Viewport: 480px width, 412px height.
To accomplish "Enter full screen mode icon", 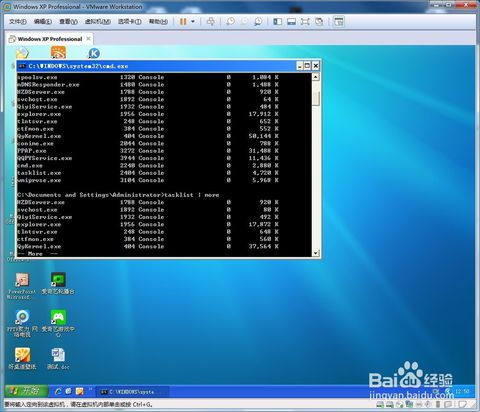I will [x=305, y=22].
